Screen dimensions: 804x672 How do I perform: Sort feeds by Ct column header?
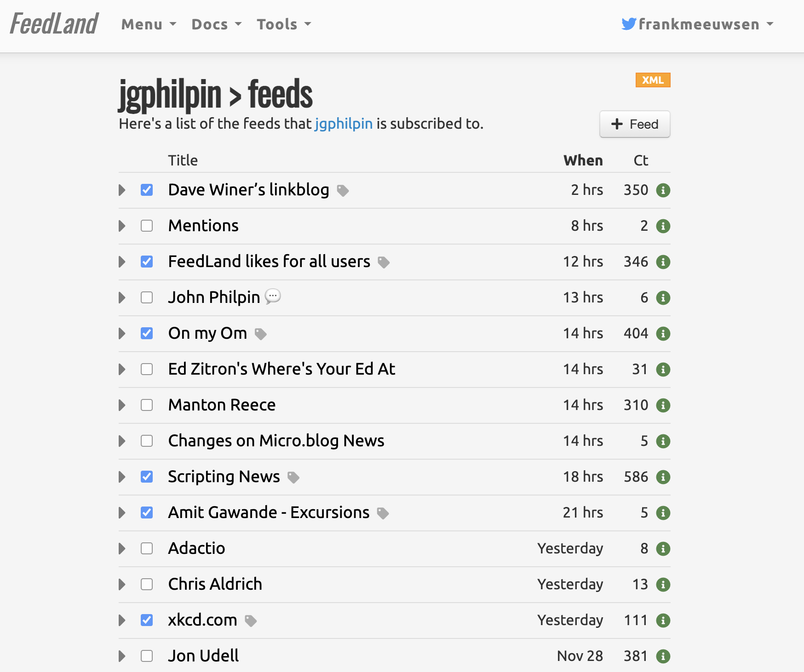pyautogui.click(x=641, y=160)
